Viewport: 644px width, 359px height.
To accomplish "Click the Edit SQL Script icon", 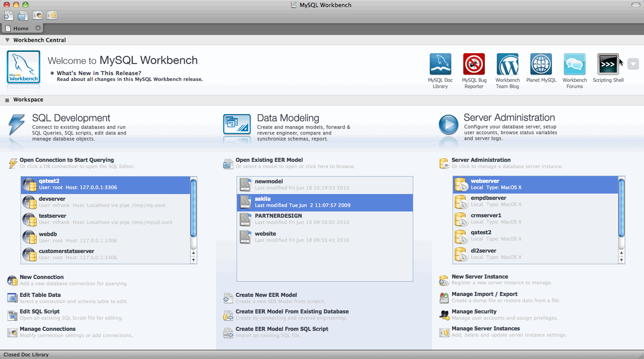I will pyautogui.click(x=13, y=315).
